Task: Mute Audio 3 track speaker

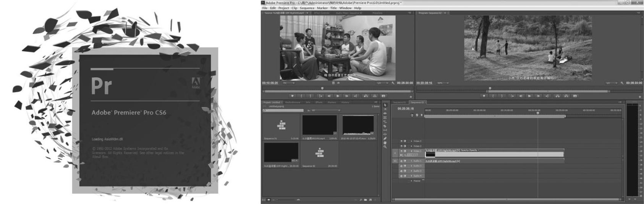Action: pos(401,171)
